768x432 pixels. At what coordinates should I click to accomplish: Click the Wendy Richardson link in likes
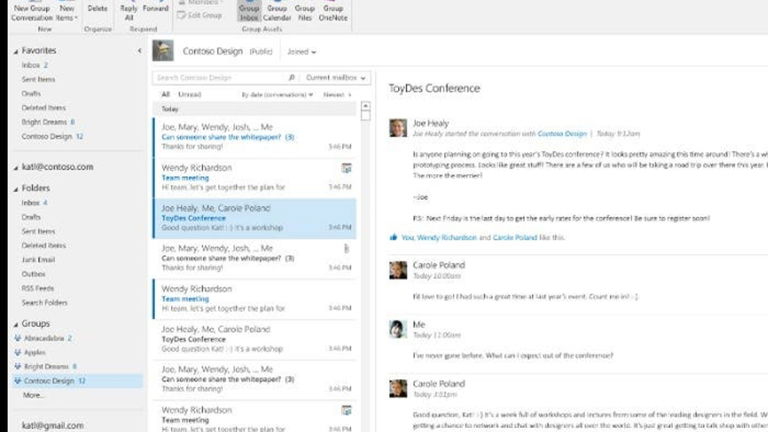[447, 238]
